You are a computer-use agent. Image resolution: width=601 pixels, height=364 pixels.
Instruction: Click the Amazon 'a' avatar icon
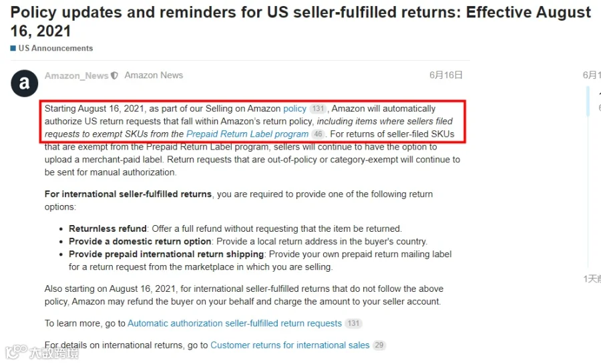pyautogui.click(x=24, y=83)
